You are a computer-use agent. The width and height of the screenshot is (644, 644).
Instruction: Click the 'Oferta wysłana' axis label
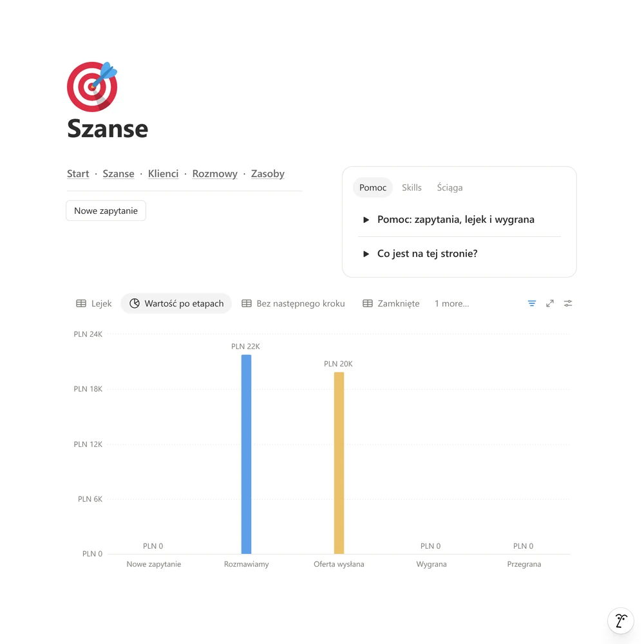(x=339, y=564)
